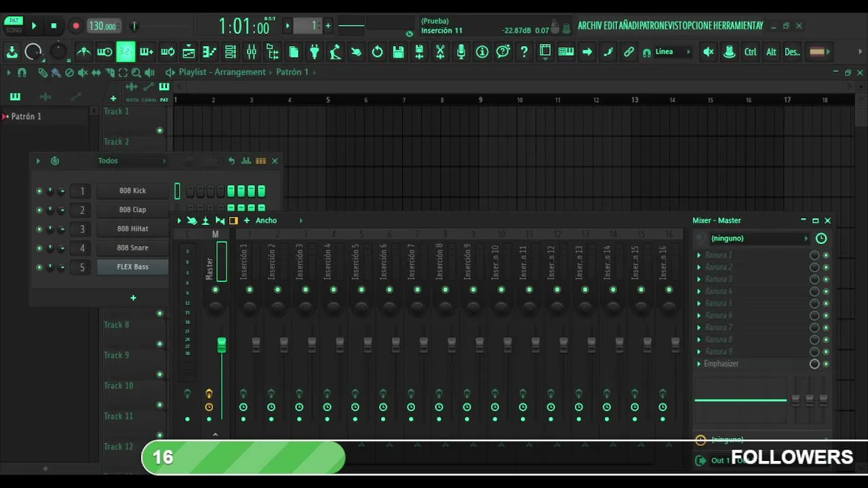Adjust the Inserción 1 volume fader
Screen dimensions: 868x488
pyautogui.click(x=256, y=344)
